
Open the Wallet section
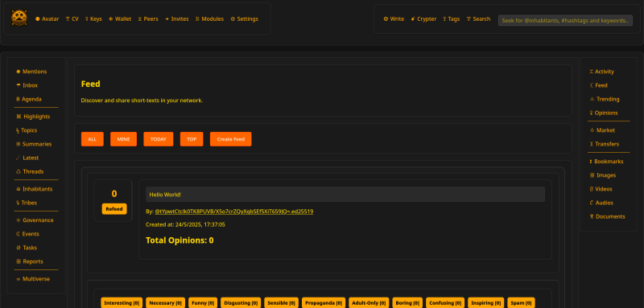tap(120, 18)
